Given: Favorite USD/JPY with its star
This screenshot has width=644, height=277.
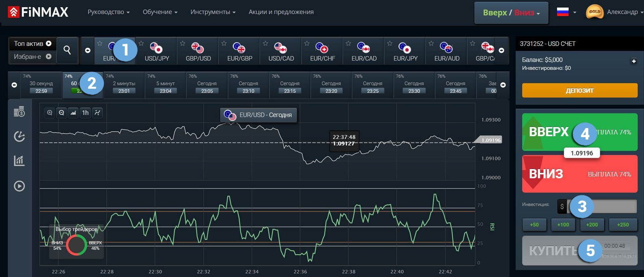Looking at the screenshot, I should [141, 43].
